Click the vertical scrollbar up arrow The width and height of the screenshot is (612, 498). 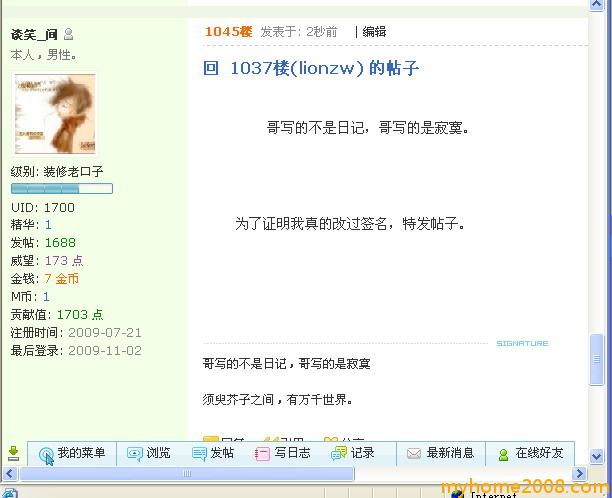tap(596, 5)
